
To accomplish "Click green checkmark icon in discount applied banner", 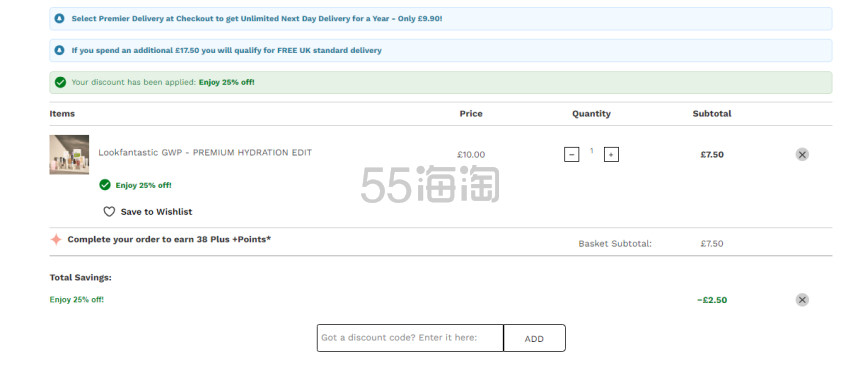I will click(x=60, y=82).
